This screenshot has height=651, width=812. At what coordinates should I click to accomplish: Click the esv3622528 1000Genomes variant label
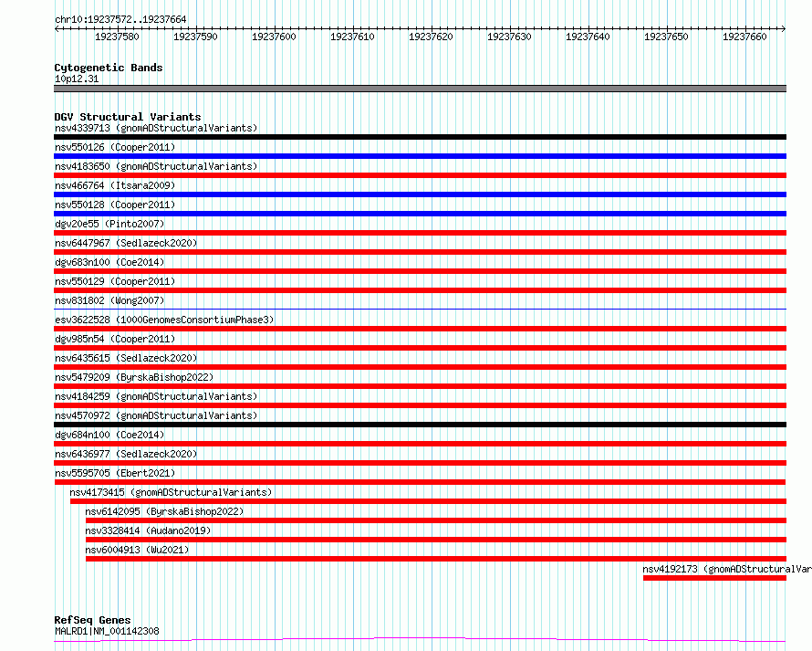(164, 320)
